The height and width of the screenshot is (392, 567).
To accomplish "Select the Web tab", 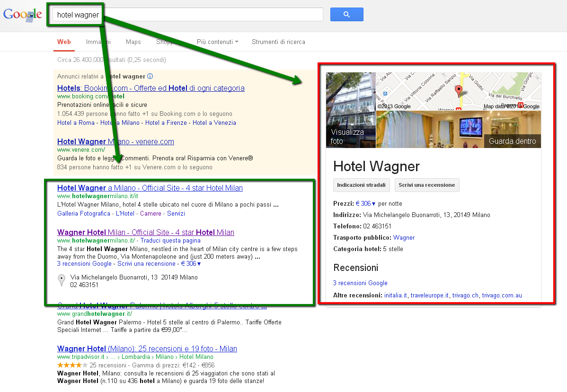I will [x=64, y=42].
